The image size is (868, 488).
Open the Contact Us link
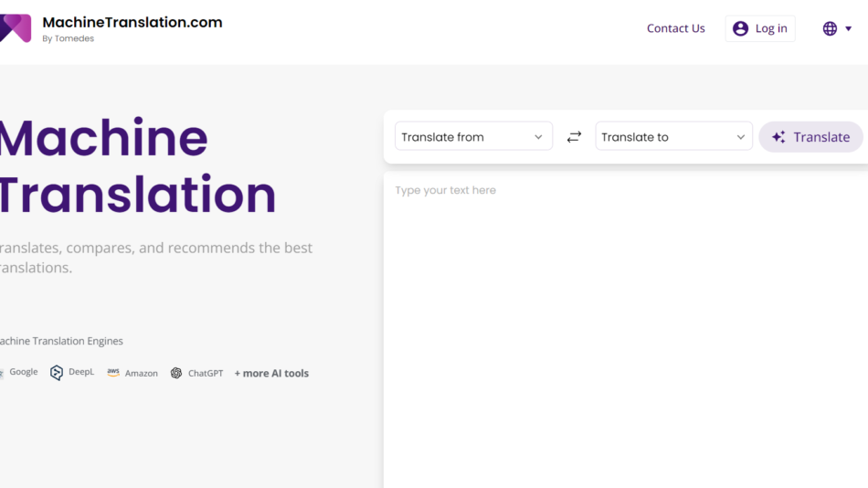point(675,28)
